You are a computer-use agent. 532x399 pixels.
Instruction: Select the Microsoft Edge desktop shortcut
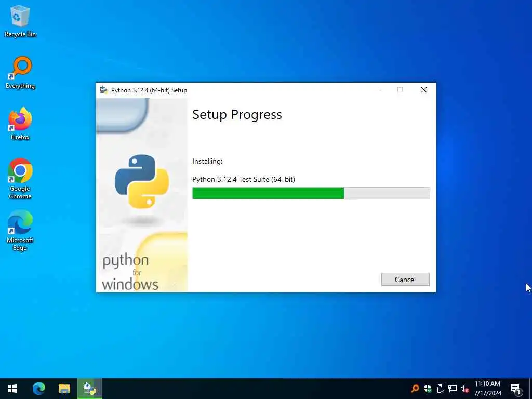click(x=20, y=230)
